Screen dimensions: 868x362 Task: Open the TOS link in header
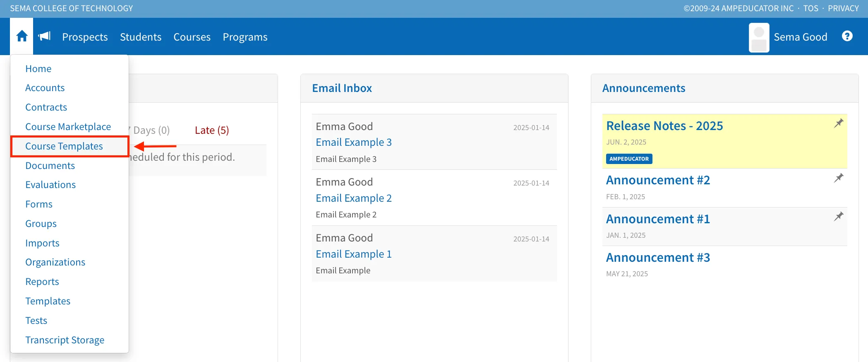[x=810, y=8]
